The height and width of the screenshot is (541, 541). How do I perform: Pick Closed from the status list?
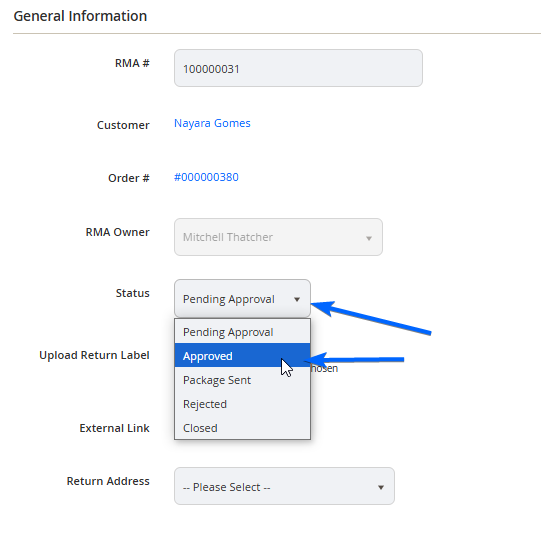[x=242, y=428]
